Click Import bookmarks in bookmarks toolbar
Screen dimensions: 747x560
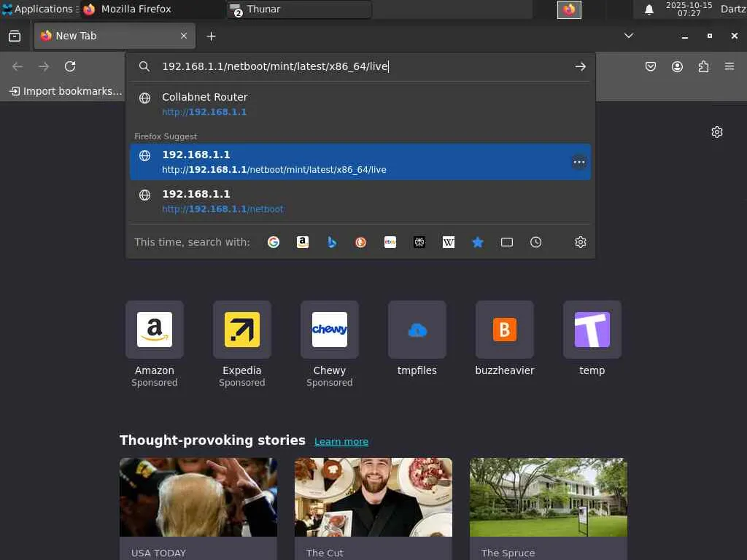(66, 91)
